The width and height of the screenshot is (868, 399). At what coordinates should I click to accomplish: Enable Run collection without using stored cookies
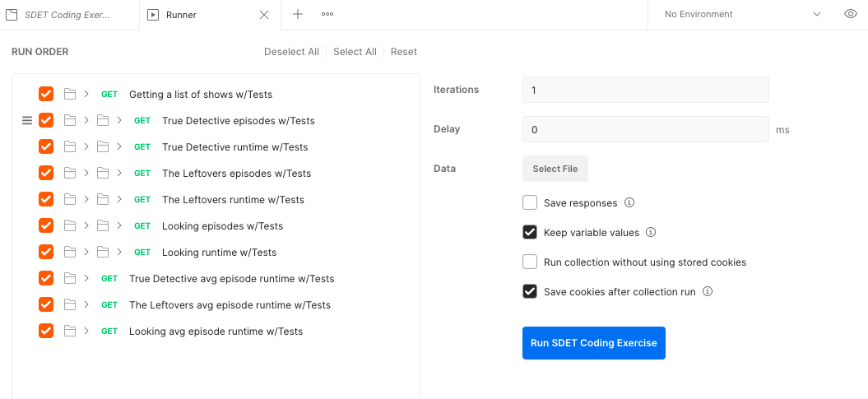530,262
